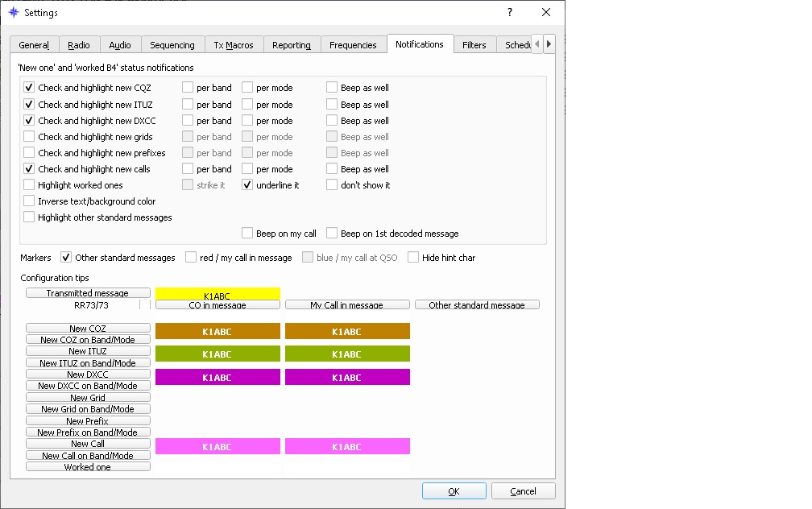Viewport: 812px width, 509px height.
Task: Enable 'Highlight worked ones' checkbox
Action: point(30,185)
